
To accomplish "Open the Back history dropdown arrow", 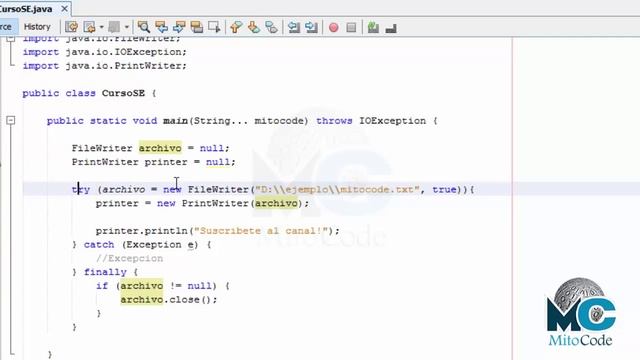I will coord(101,27).
